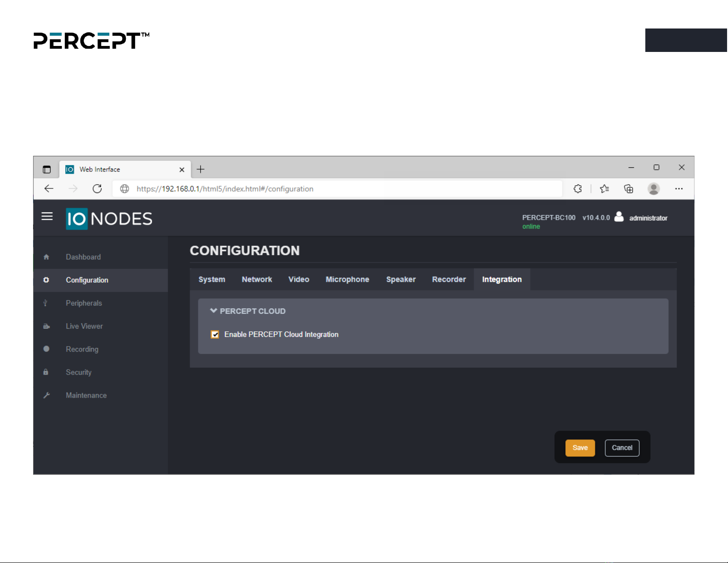
Task: Toggle Enable PERCEPT Cloud Integration checkbox
Action: coord(215,335)
